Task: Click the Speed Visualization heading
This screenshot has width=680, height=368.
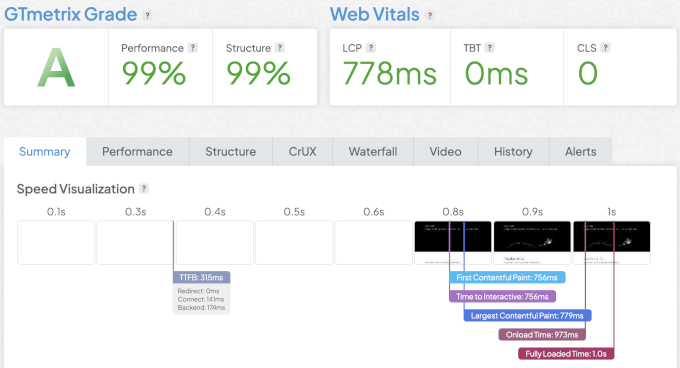Action: [75, 189]
